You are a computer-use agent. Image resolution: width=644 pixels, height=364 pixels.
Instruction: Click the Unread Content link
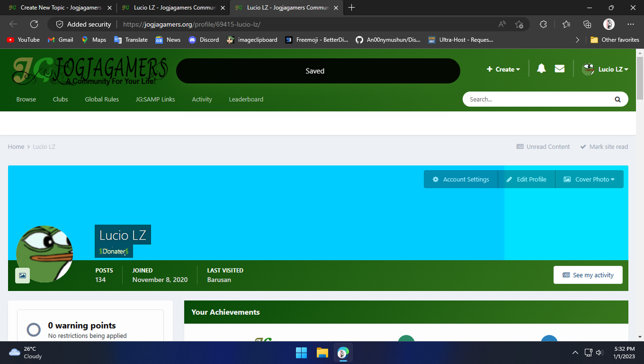[x=543, y=147]
